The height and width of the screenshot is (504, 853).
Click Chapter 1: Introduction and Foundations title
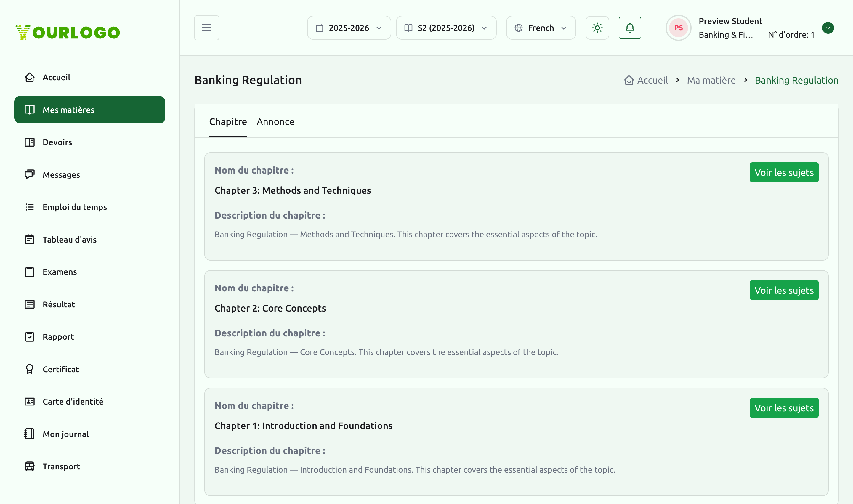(303, 426)
